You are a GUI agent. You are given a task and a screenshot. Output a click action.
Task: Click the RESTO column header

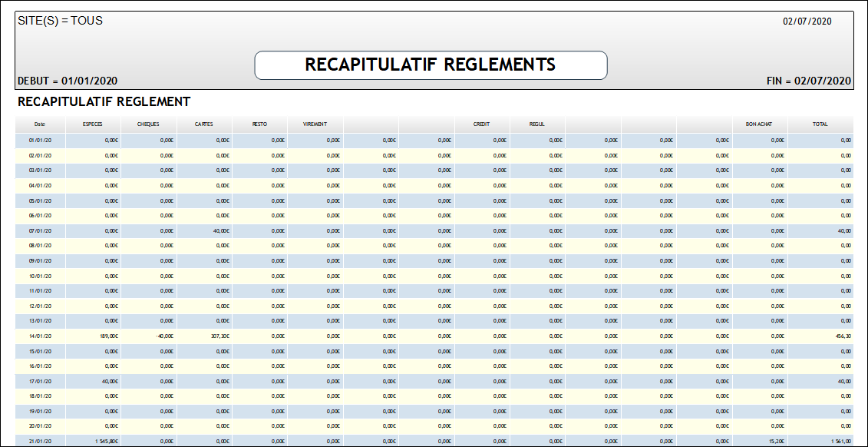[259, 124]
